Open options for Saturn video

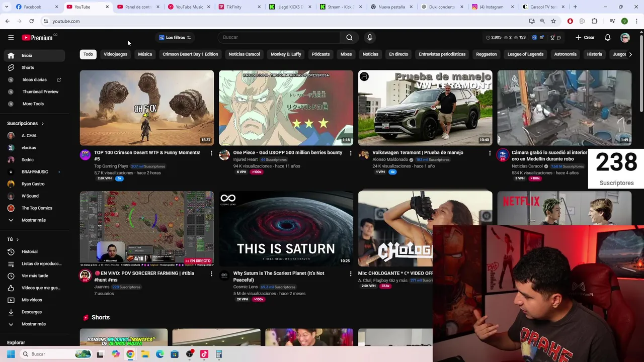click(x=351, y=274)
